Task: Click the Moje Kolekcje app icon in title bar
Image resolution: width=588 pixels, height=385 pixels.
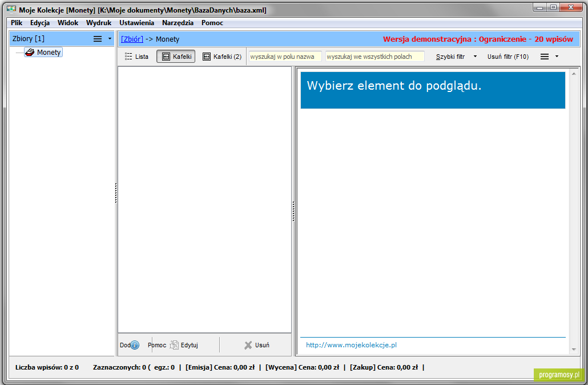Action: click(x=11, y=9)
